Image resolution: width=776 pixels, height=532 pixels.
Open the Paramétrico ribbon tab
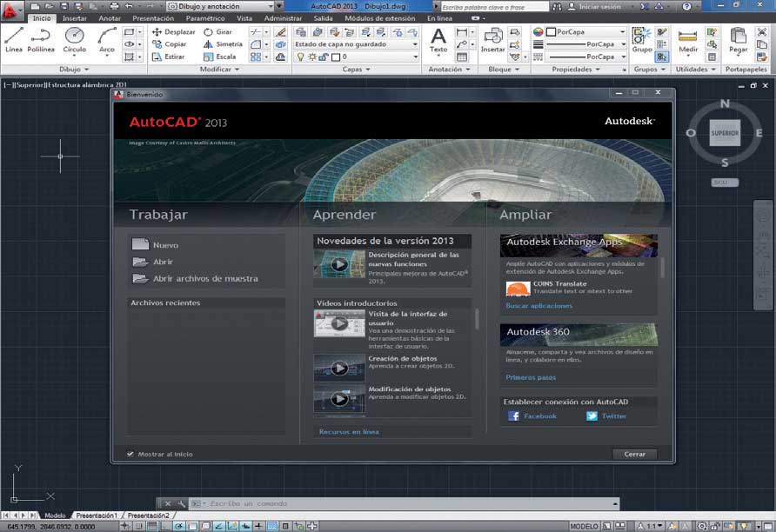pos(205,18)
